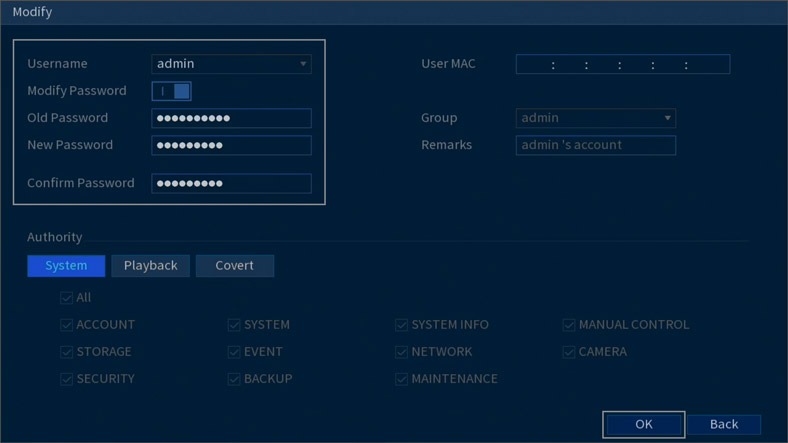Edit the Remarks text field
This screenshot has height=443, width=788.
coord(595,145)
